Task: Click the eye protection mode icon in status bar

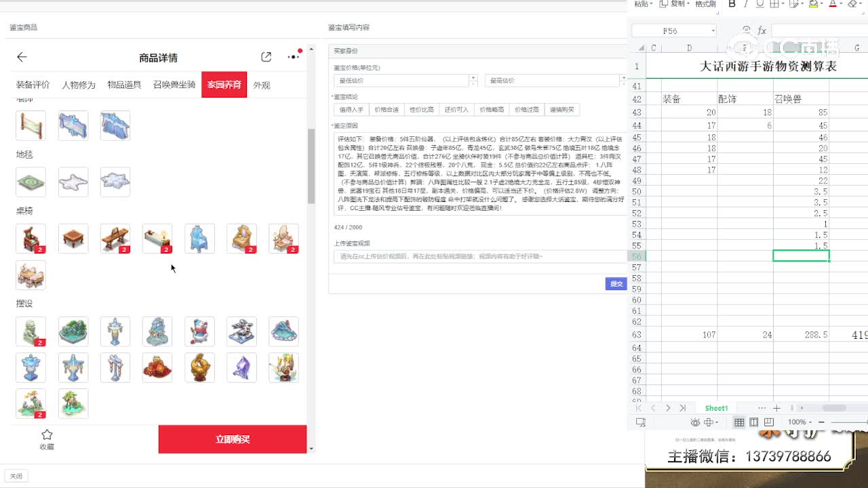Action: (695, 422)
